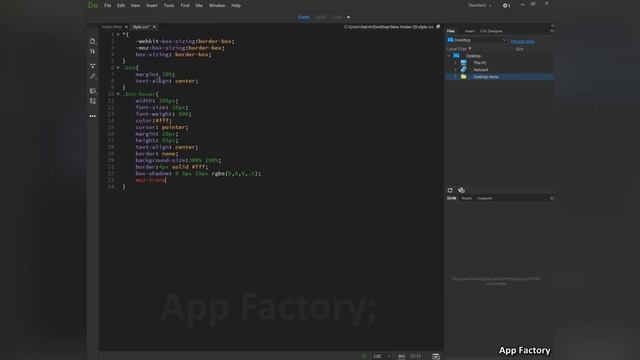The image size is (640, 360).
Task: Switch to Split view
Action: tap(320, 17)
